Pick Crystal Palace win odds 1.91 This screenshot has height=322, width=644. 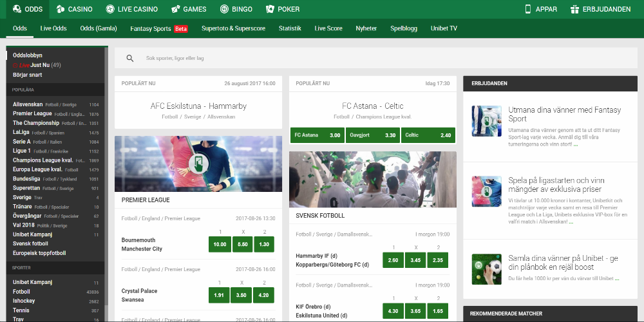click(219, 295)
